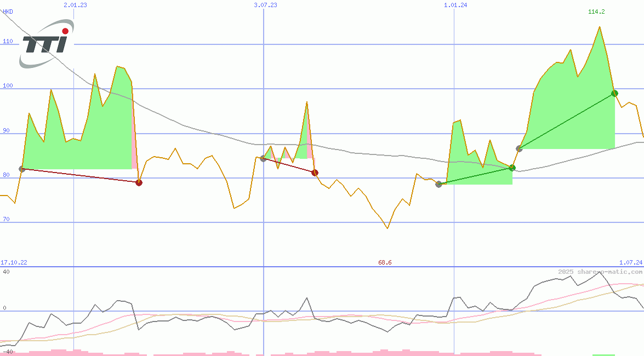Click the 110 price axis label
Viewport: 644px width, 356px height.
click(8, 41)
